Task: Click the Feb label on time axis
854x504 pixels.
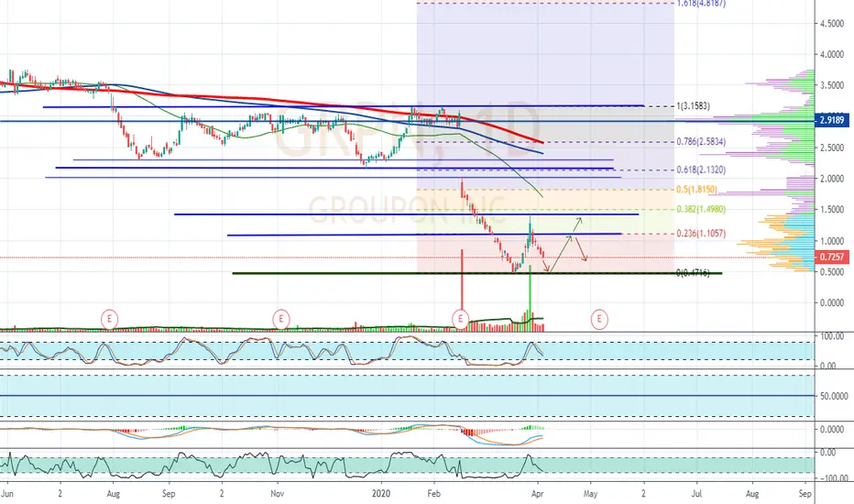Action: pyautogui.click(x=433, y=494)
